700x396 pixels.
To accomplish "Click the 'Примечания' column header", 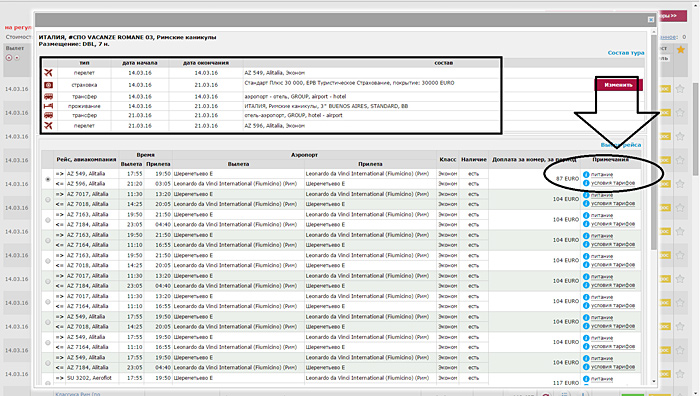I will (610, 159).
